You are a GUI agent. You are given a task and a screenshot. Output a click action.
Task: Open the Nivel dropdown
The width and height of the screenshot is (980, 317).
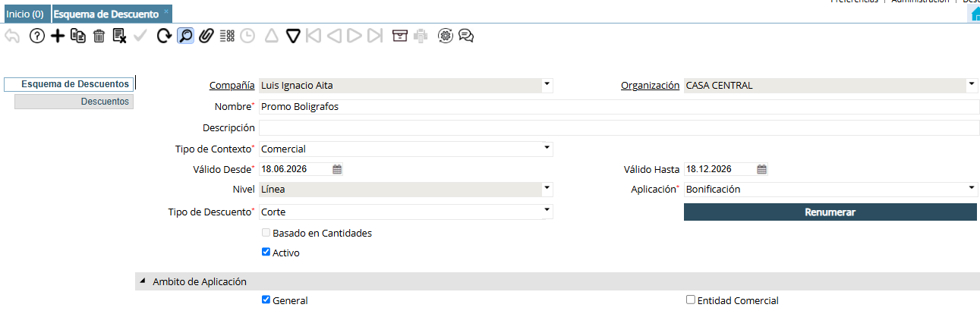547,189
